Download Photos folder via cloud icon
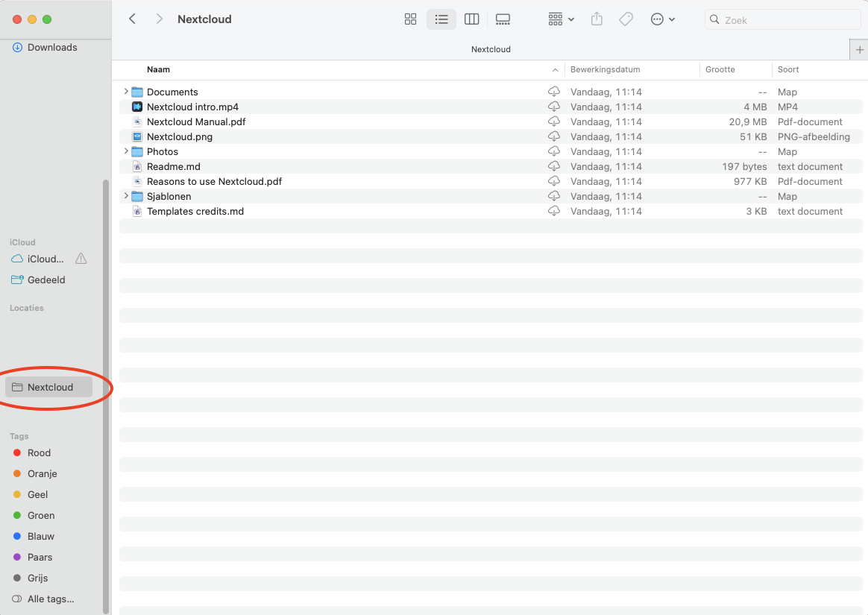The height and width of the screenshot is (615, 868). [x=554, y=151]
